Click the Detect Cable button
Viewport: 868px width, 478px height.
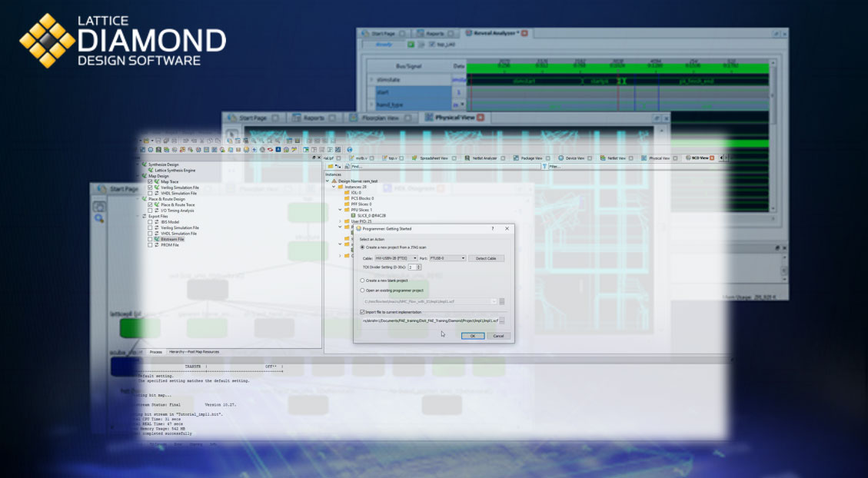click(486, 258)
